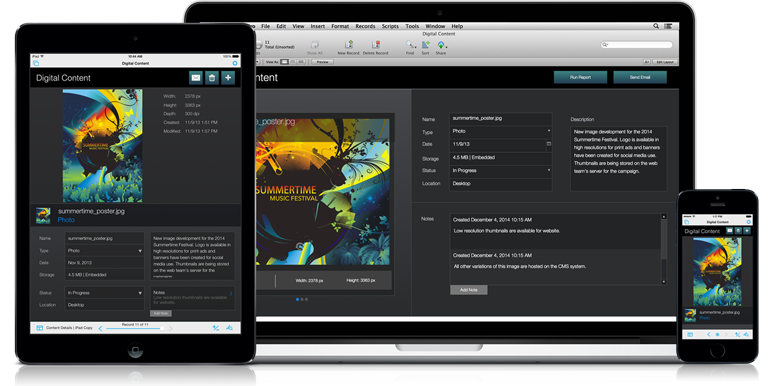Tap the layout icon beside Content Details on iPad
768x386 pixels.
pyautogui.click(x=40, y=328)
